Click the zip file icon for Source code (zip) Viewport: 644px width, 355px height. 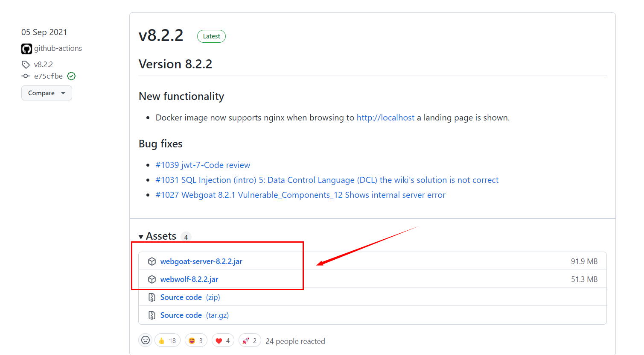152,297
